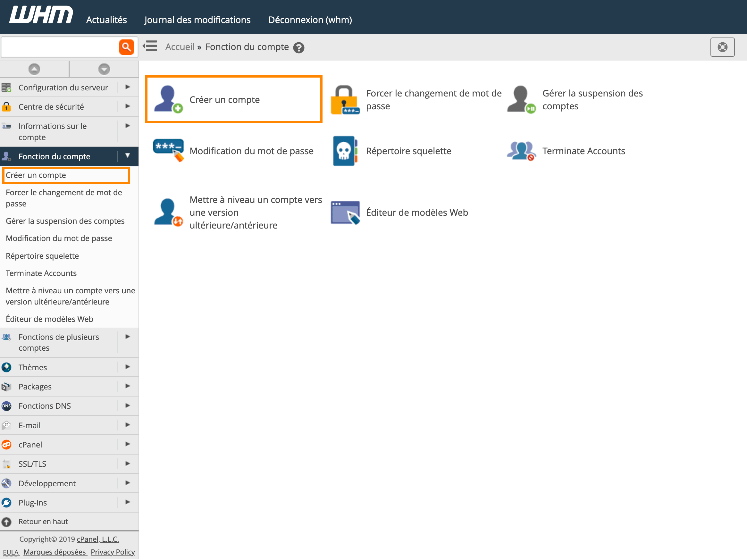Click Développement sidebar label
The image size is (747, 560).
pos(47,483)
